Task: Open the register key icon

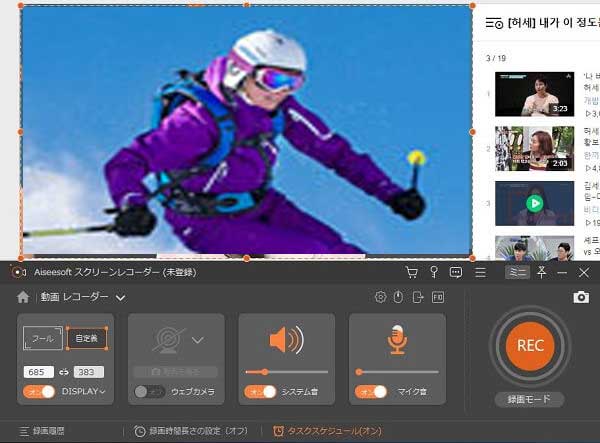Action: click(434, 272)
